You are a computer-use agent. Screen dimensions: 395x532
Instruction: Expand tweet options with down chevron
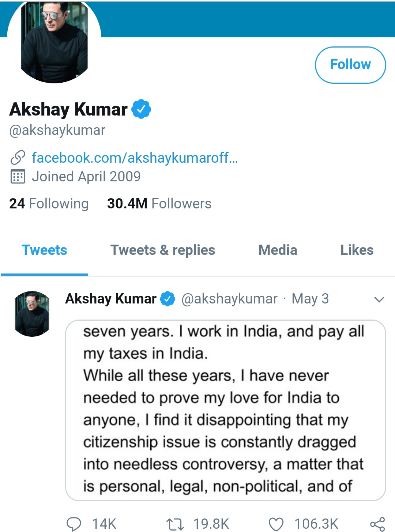[x=379, y=299]
